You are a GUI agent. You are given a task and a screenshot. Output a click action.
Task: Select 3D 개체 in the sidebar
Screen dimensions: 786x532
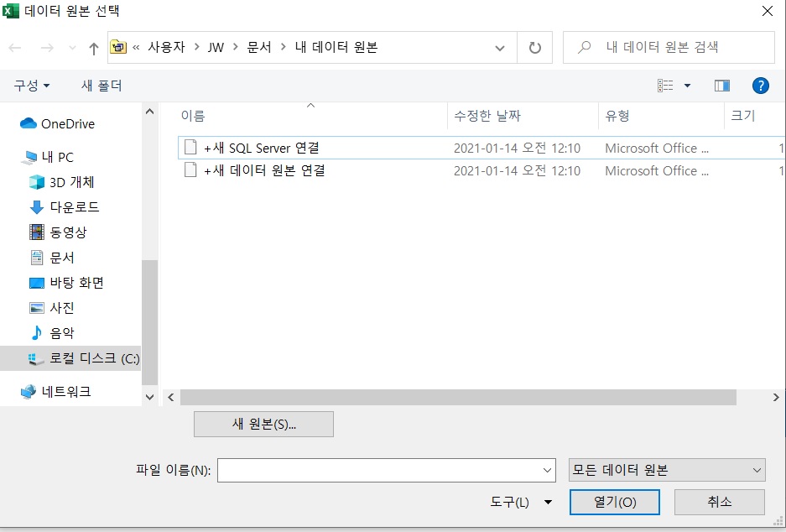point(71,182)
